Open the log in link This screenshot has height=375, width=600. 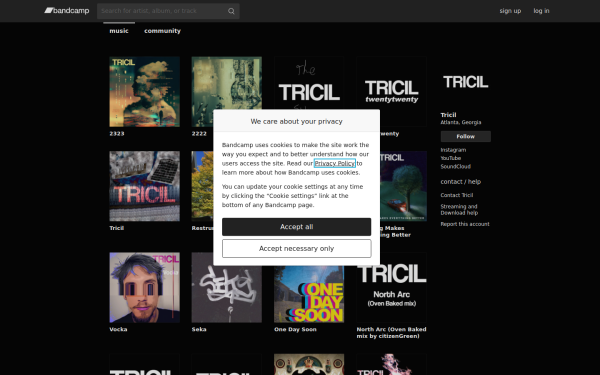tap(541, 11)
